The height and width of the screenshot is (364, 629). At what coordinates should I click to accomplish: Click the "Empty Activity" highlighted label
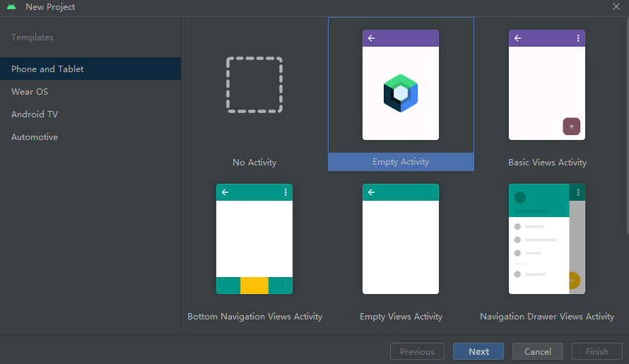point(401,162)
